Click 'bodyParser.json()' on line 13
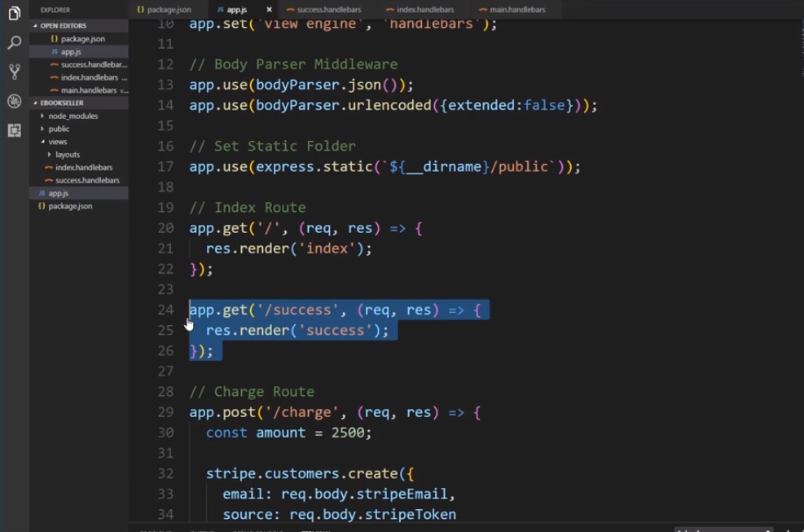Image resolution: width=804 pixels, height=532 pixels. pos(326,85)
